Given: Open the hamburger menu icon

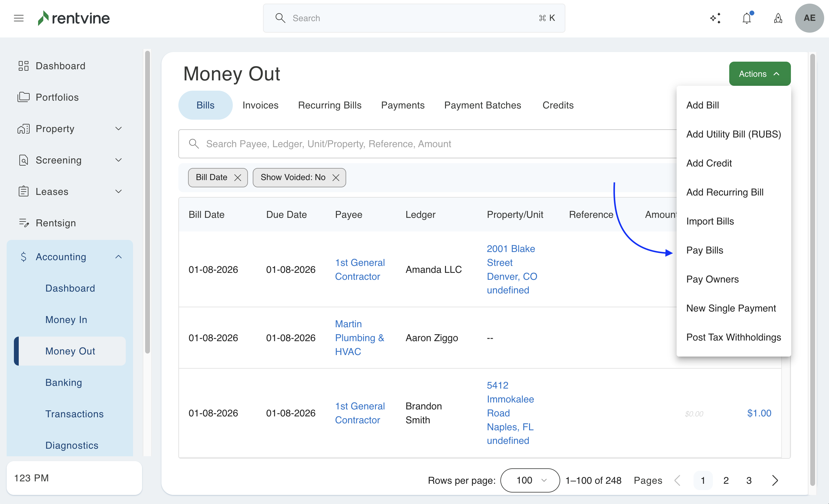Looking at the screenshot, I should (x=19, y=18).
